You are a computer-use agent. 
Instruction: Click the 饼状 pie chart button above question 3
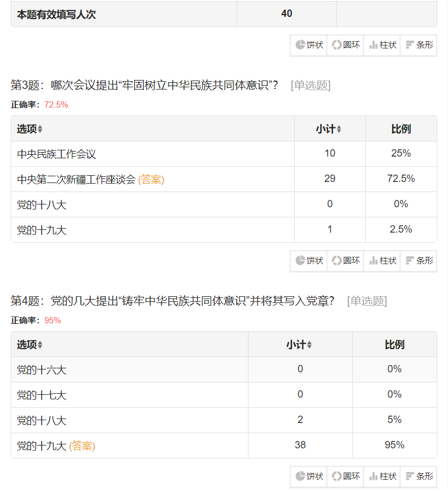pyautogui.click(x=309, y=45)
